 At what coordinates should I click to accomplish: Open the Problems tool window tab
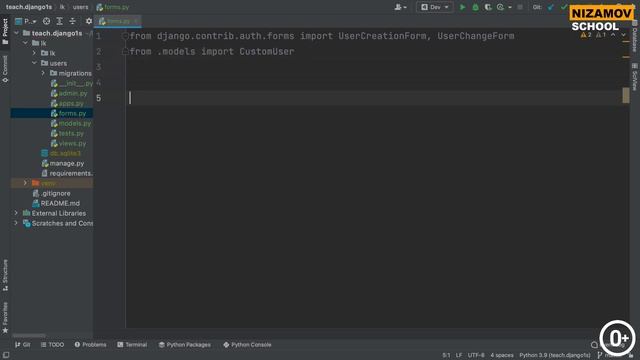[90, 345]
